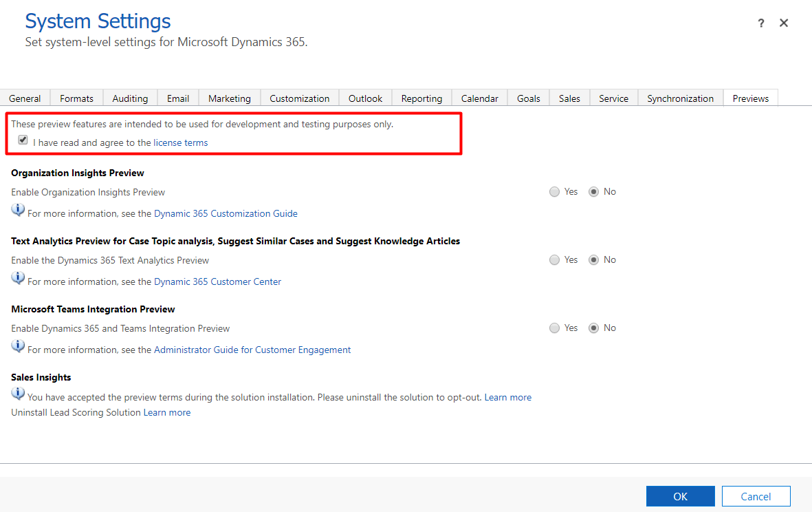Click the Cancel button

756,495
